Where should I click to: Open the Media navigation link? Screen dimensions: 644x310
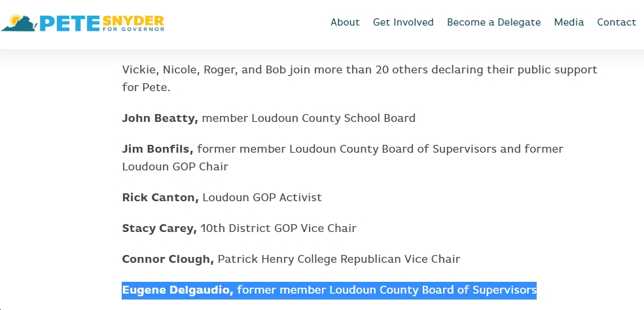(x=569, y=22)
